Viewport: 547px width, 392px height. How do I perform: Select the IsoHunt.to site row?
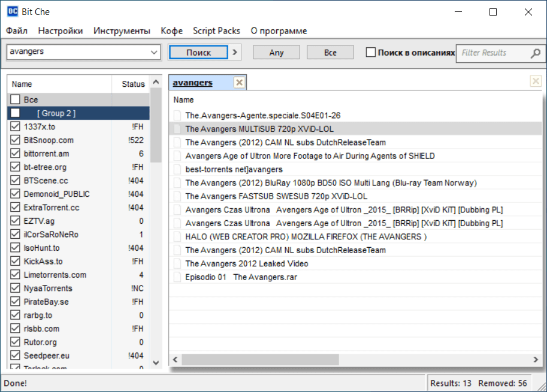[x=78, y=248]
